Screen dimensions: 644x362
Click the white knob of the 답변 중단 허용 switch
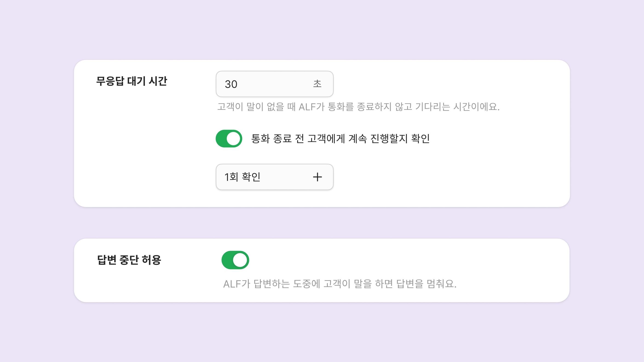click(240, 260)
